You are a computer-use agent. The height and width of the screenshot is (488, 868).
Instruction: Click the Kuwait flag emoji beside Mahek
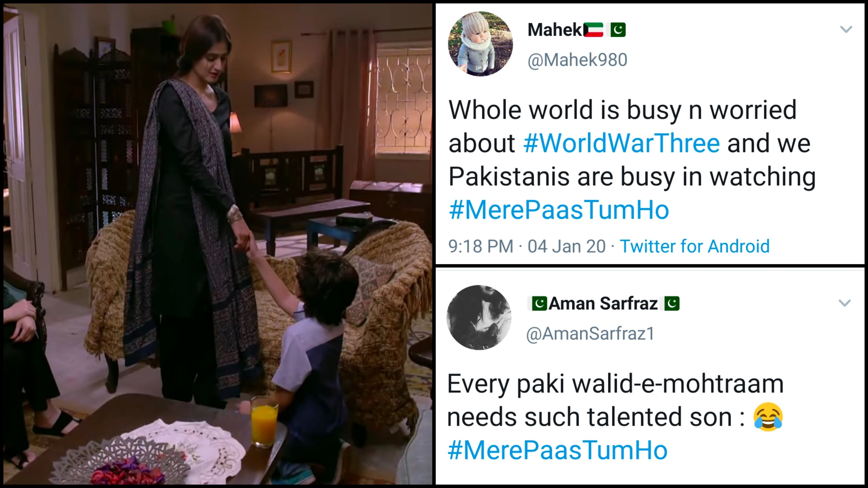tap(593, 30)
